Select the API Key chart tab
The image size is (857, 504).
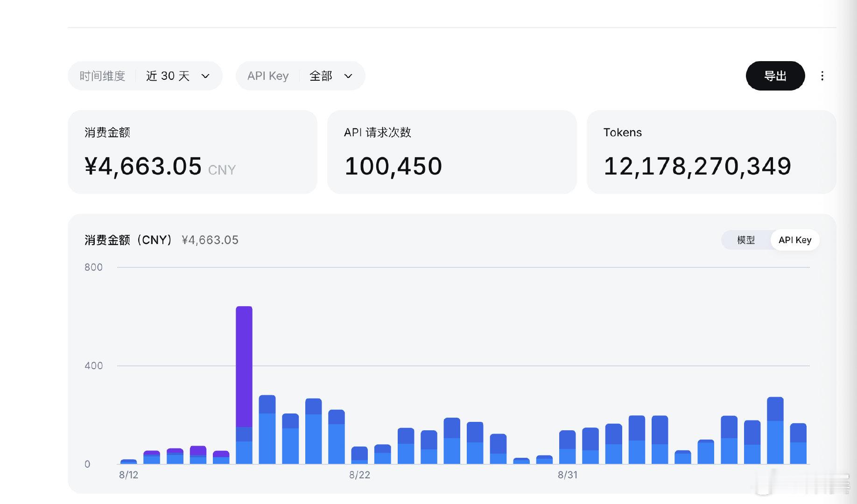pyautogui.click(x=794, y=240)
